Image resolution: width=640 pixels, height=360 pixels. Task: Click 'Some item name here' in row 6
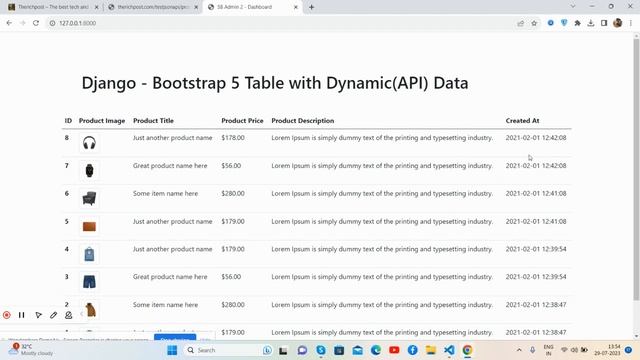pos(165,193)
